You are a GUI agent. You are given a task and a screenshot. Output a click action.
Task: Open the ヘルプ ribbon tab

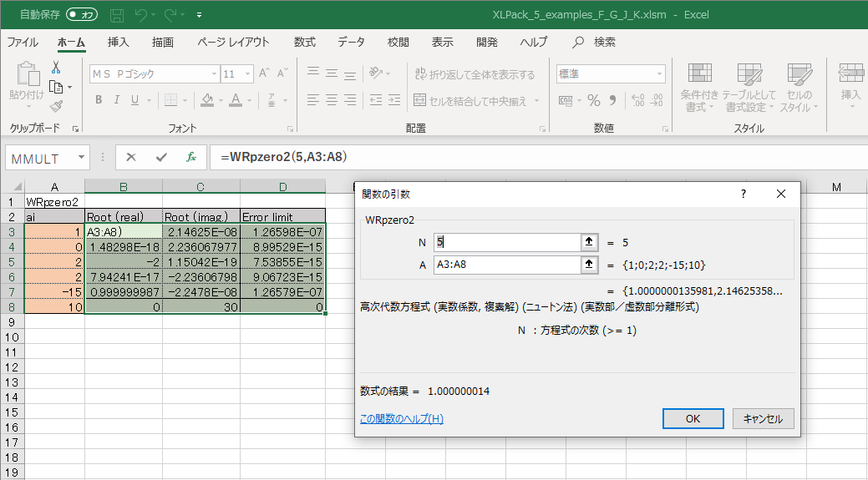click(534, 42)
